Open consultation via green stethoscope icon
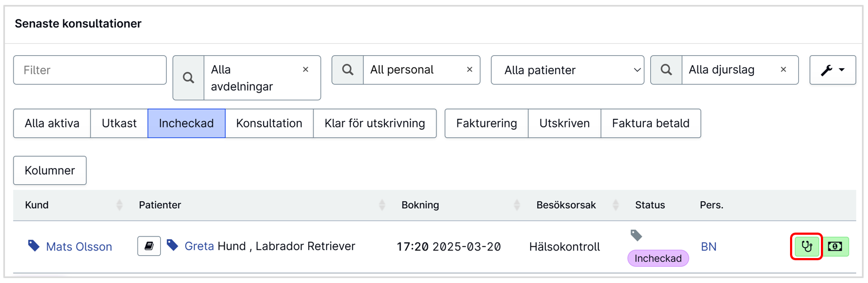This screenshot has height=283, width=868. pyautogui.click(x=807, y=247)
